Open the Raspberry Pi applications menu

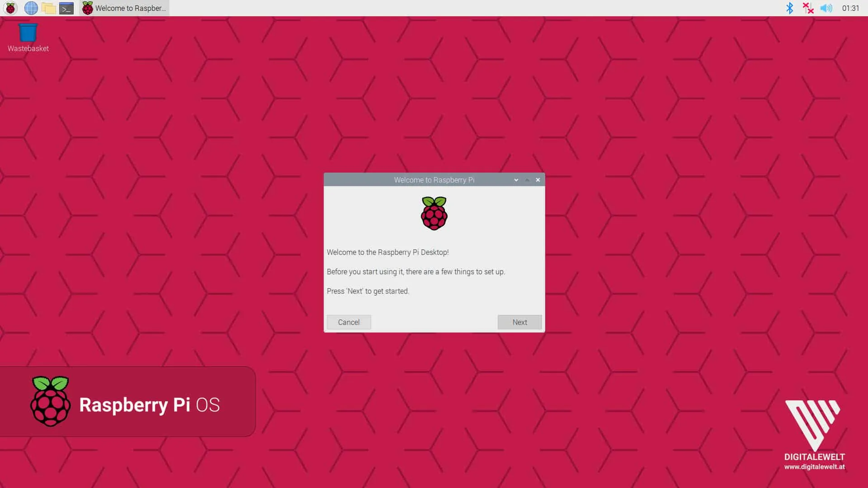click(x=10, y=8)
